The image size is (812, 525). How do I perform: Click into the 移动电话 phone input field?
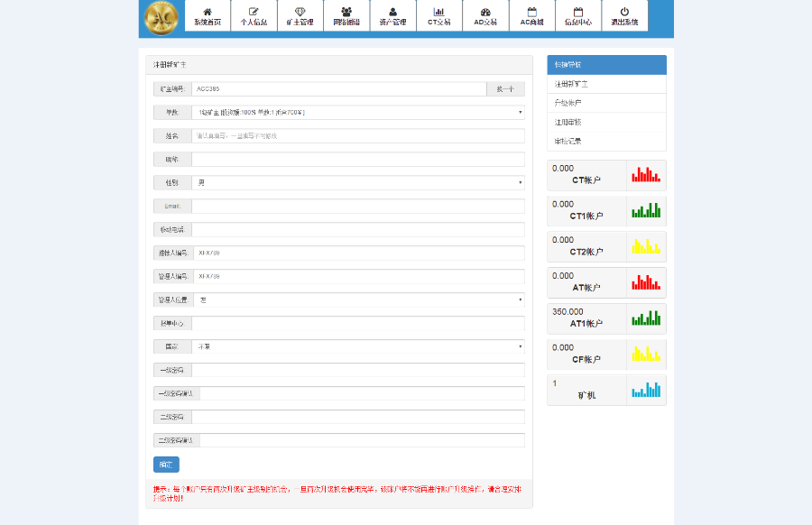(x=358, y=229)
